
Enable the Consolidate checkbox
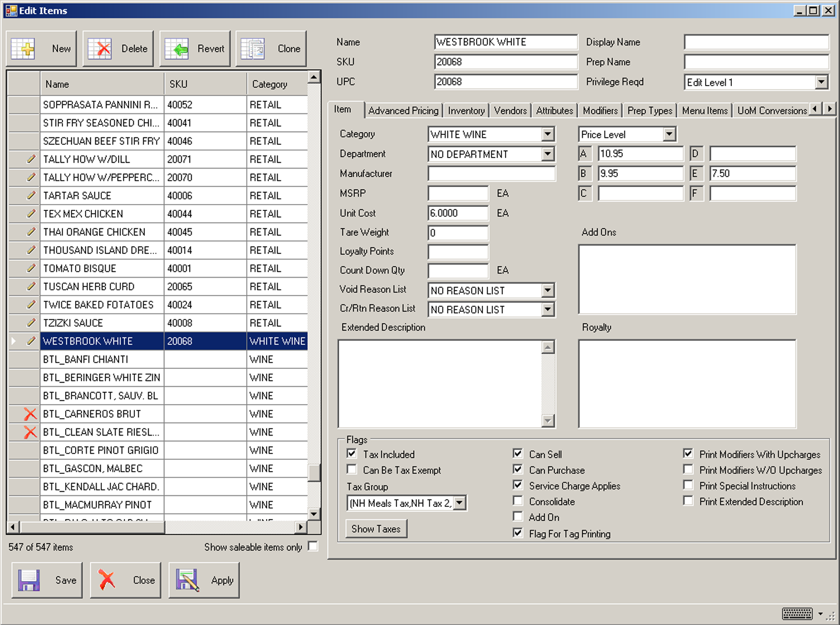click(518, 501)
